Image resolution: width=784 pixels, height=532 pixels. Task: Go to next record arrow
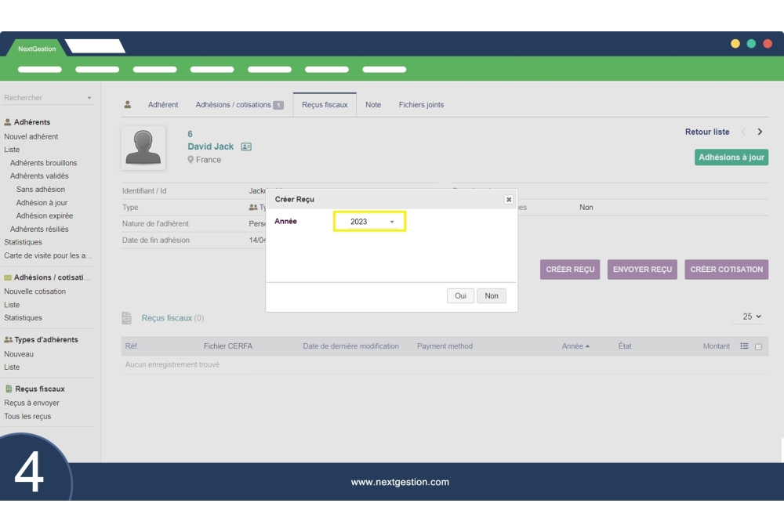[x=760, y=132]
